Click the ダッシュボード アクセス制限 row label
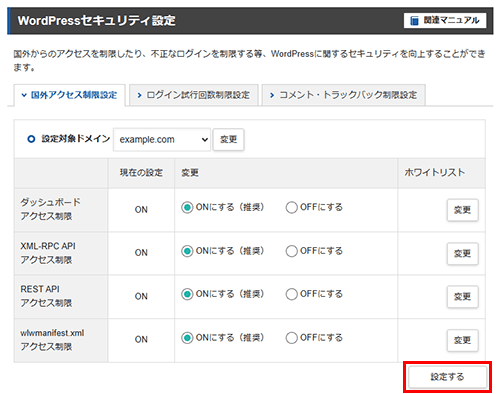Viewport: 500px width, 394px height. (50, 209)
